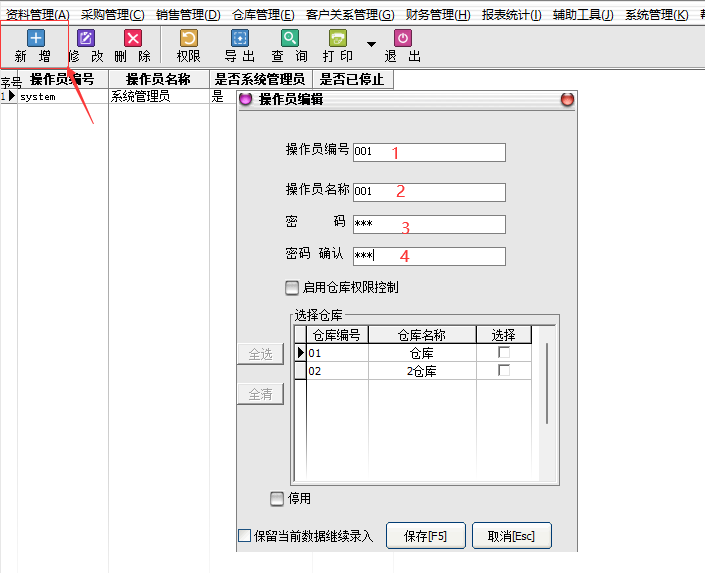
Task: Toggle selection checkbox for warehouse 01
Action: [504, 353]
